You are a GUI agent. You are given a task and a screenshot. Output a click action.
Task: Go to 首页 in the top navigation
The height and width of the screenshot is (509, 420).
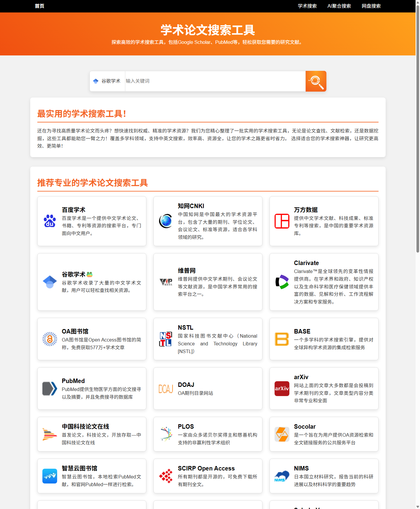[x=39, y=6]
